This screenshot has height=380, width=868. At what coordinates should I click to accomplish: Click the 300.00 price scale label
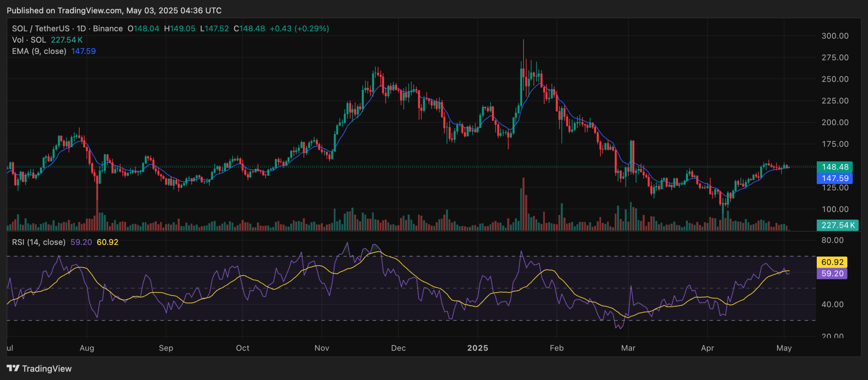click(835, 36)
